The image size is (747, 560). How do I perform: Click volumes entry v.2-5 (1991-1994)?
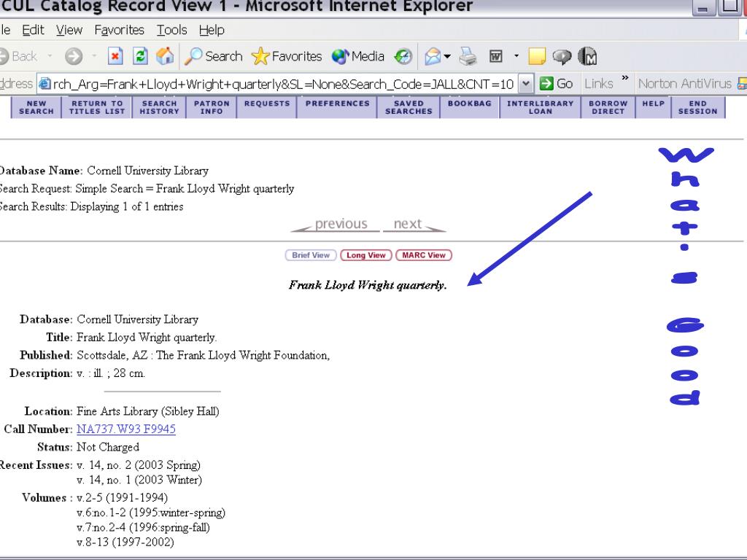tap(122, 497)
